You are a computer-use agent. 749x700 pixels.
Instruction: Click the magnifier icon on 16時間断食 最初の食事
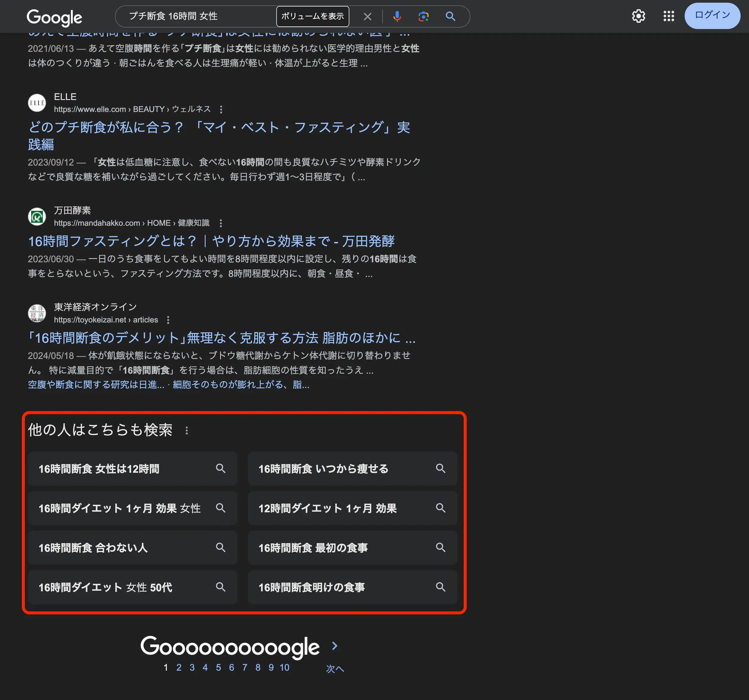(441, 548)
